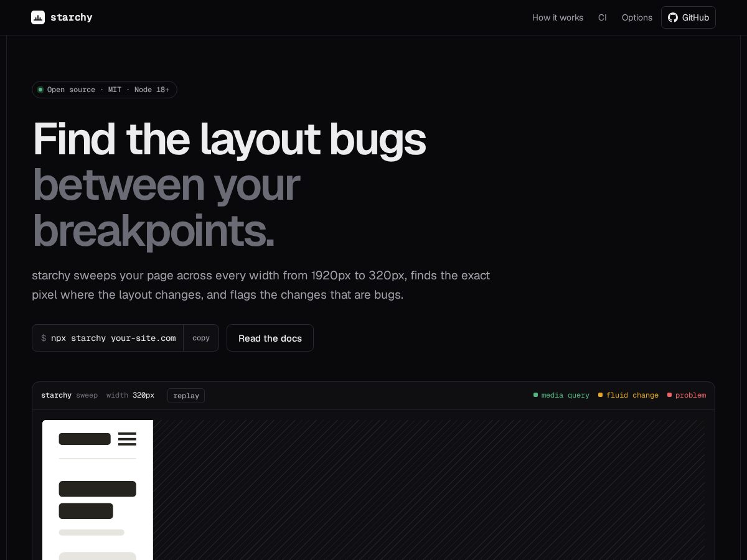Go to the CI nav link
The width and height of the screenshot is (747, 560).
[602, 17]
